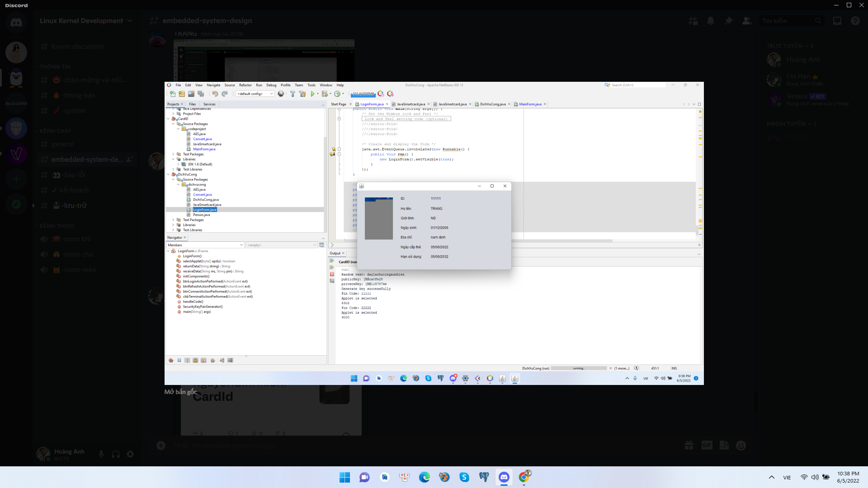Toggle Show Inherited Members in Navigator toolbar
The width and height of the screenshot is (868, 488).
171,360
